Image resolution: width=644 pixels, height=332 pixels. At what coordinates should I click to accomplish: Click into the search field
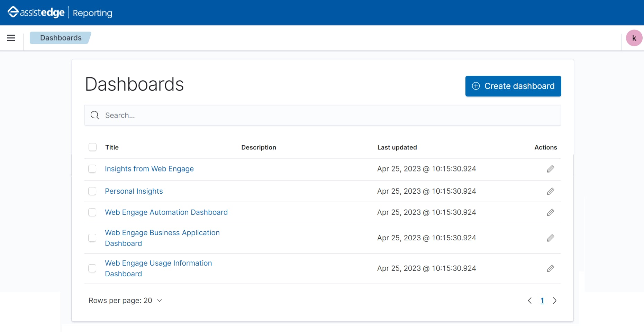[x=242, y=115]
